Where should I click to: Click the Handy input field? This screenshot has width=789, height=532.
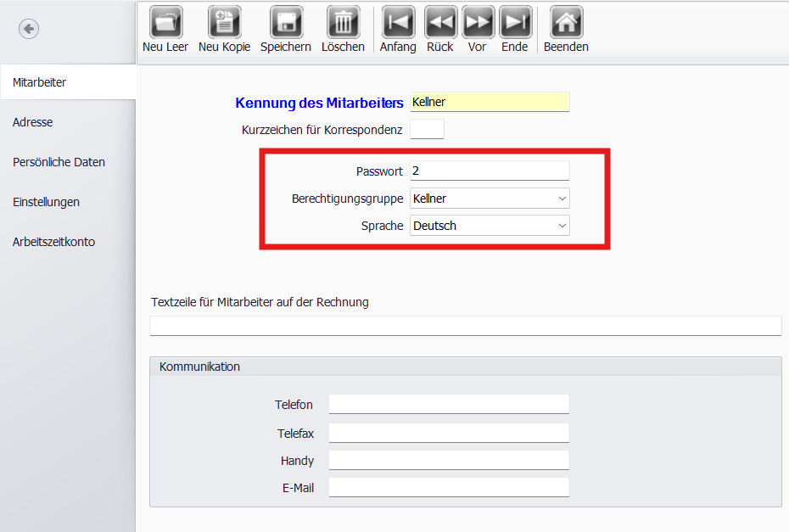tap(449, 460)
